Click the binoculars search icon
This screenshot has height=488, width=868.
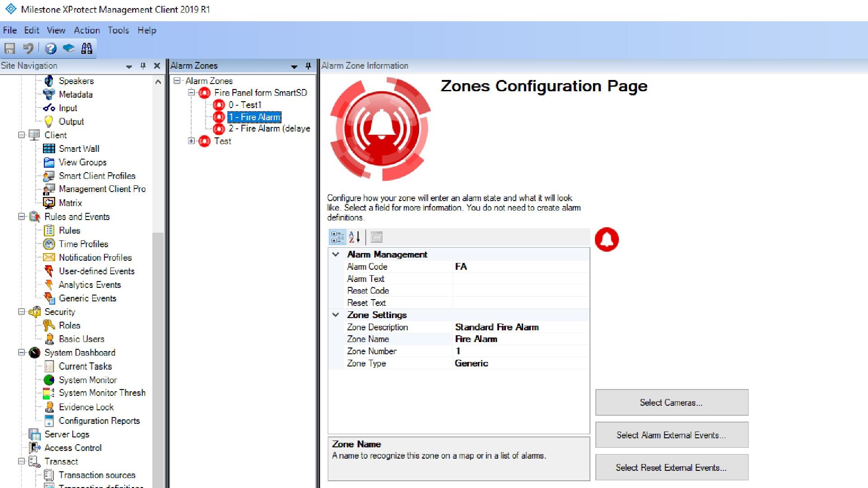tap(86, 48)
